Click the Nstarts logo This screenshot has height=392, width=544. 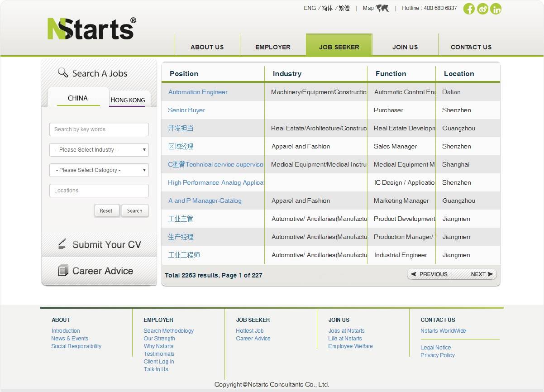click(91, 29)
